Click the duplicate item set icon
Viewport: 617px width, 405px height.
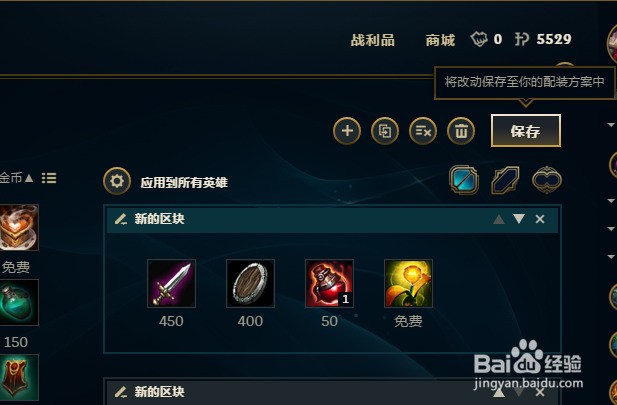coord(385,131)
